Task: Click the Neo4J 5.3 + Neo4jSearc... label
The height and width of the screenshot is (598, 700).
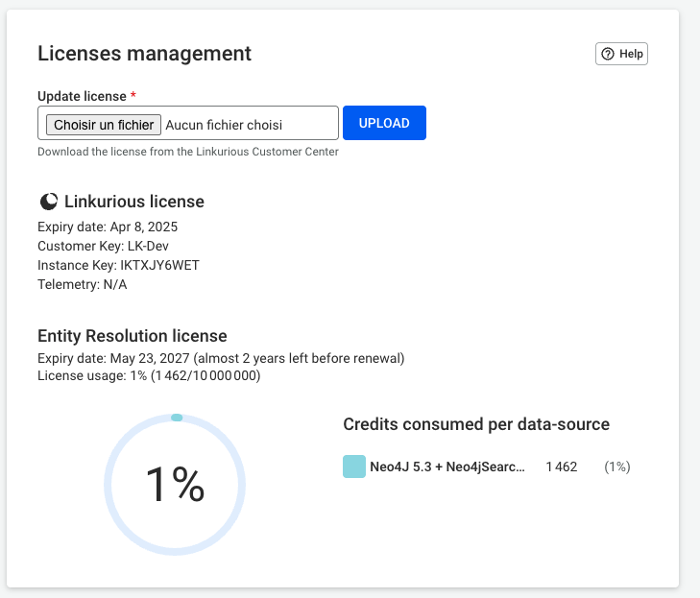Action: pos(447,466)
